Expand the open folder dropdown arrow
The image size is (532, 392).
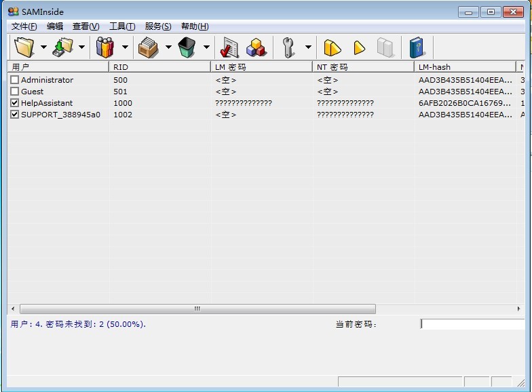point(43,47)
